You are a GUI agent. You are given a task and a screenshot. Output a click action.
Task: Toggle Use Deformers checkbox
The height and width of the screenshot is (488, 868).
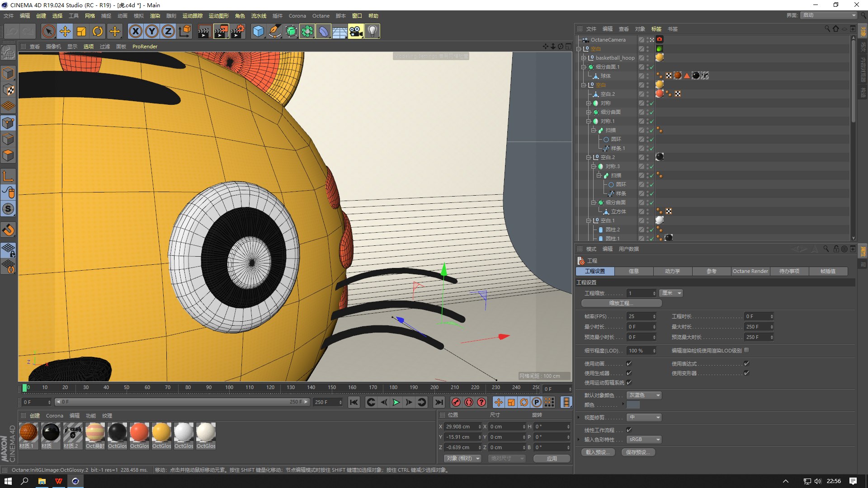click(746, 373)
